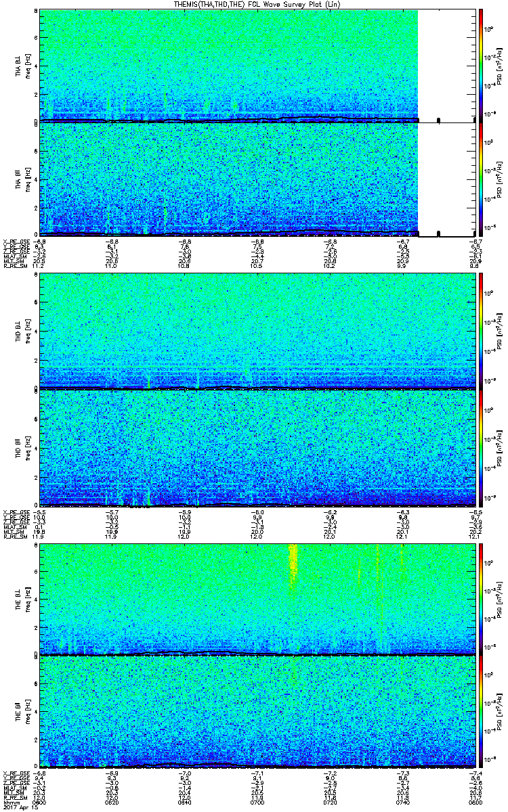Click the THD B-parallel PSD color bar
The width and height of the screenshot is (508, 812).
(x=481, y=447)
